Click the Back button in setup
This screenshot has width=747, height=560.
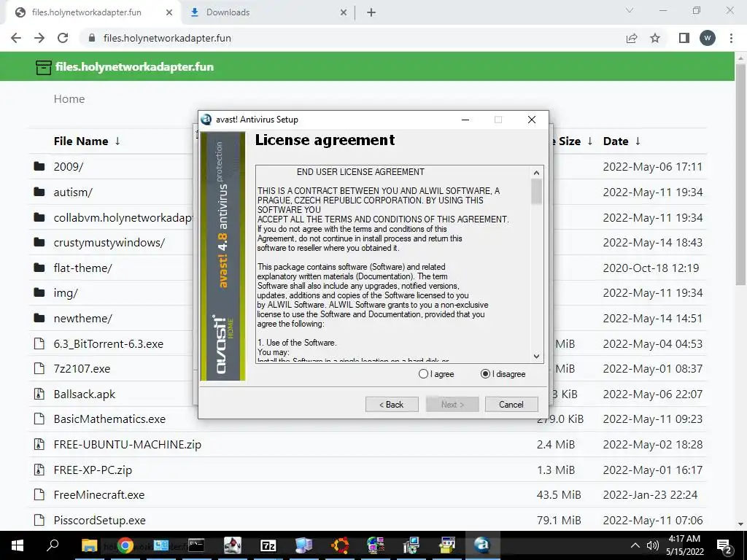392,404
